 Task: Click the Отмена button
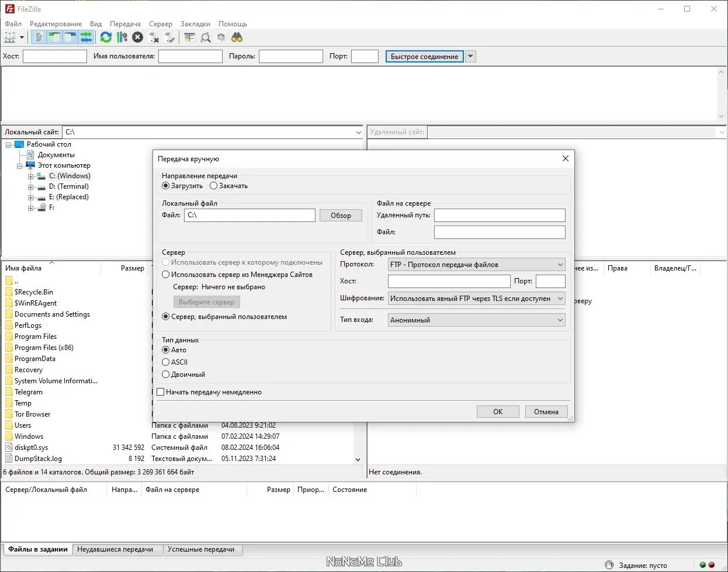point(546,412)
